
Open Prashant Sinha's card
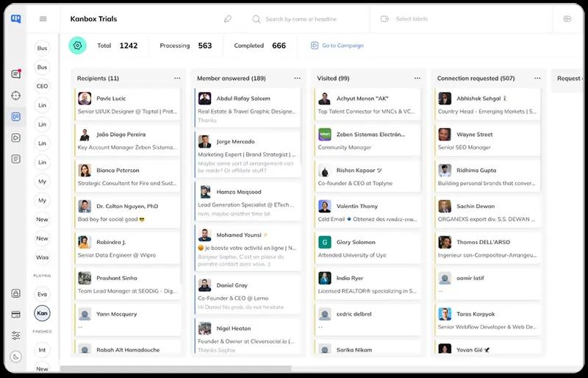(x=127, y=284)
